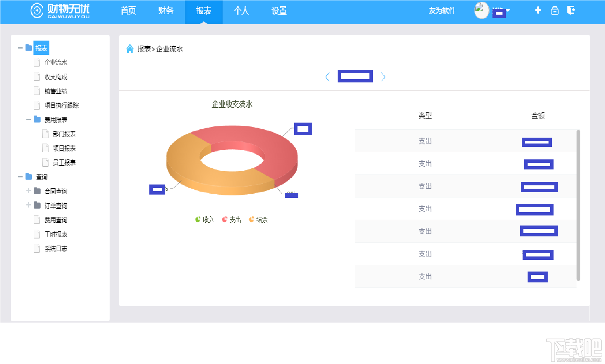The height and width of the screenshot is (364, 605).
Task: Open 项目执行跟踪 report in tree
Action: (62, 105)
